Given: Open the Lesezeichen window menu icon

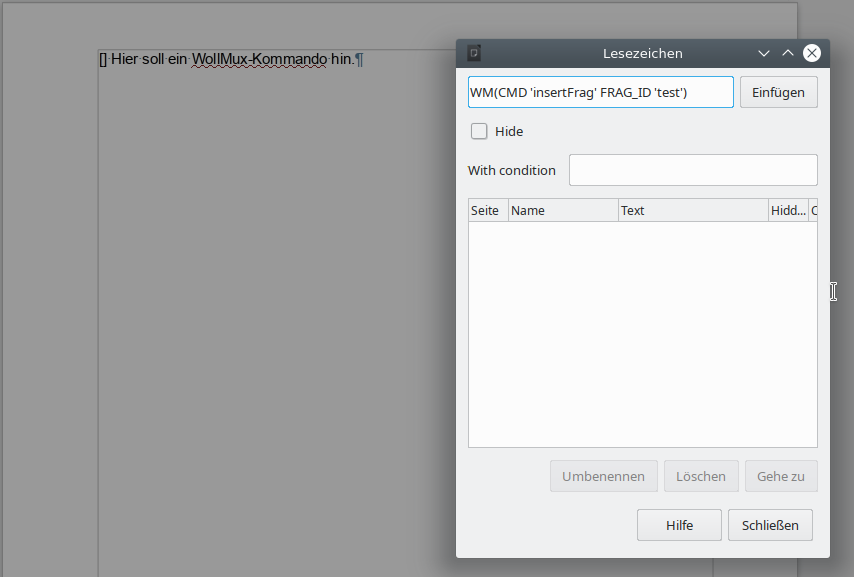Looking at the screenshot, I should 473,52.
